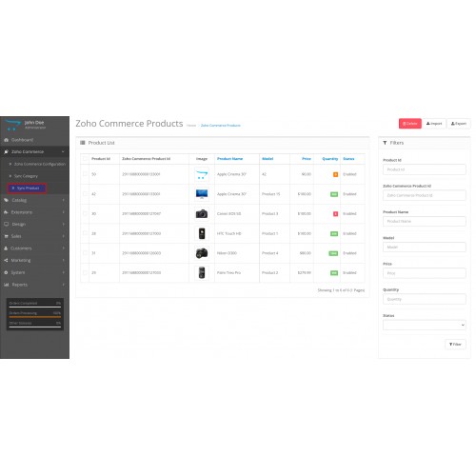
Task: Tick the checkbox for HTC Touch HD row
Action: (85, 233)
